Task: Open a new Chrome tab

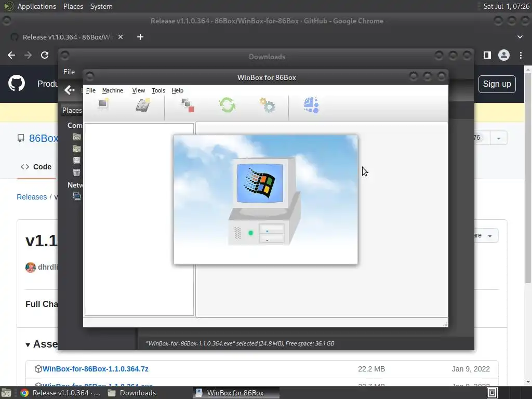Action: tap(140, 37)
